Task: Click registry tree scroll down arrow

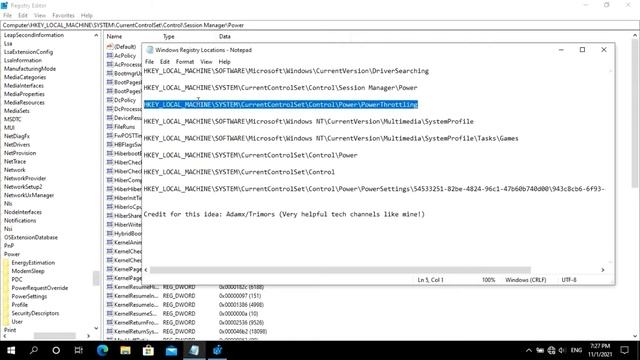Action: point(96,328)
